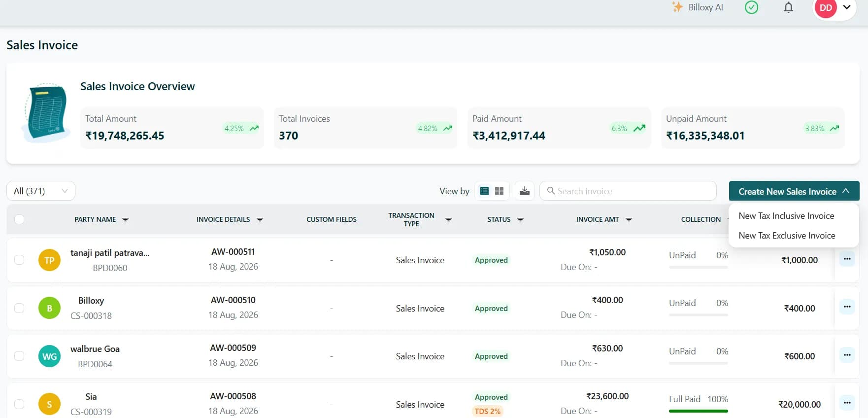The image size is (868, 418).
Task: Open more options for AW-000509 row
Action: pyautogui.click(x=847, y=355)
